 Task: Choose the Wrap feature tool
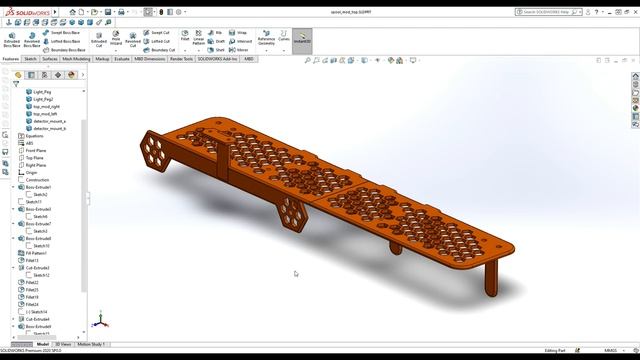pos(238,33)
